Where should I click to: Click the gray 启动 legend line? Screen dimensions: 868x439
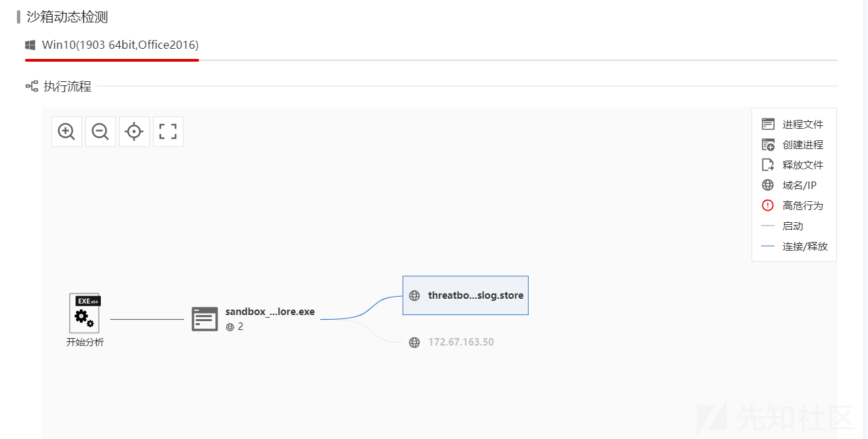point(768,226)
